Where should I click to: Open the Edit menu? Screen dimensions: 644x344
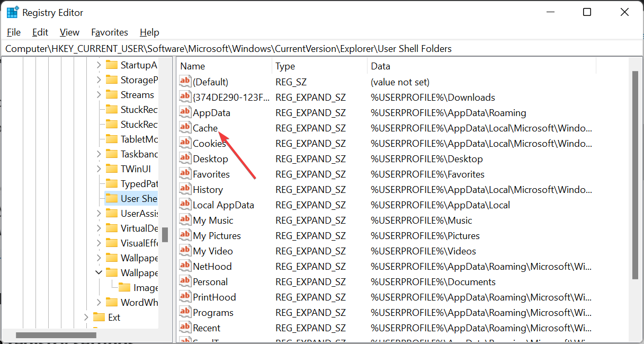[40, 32]
